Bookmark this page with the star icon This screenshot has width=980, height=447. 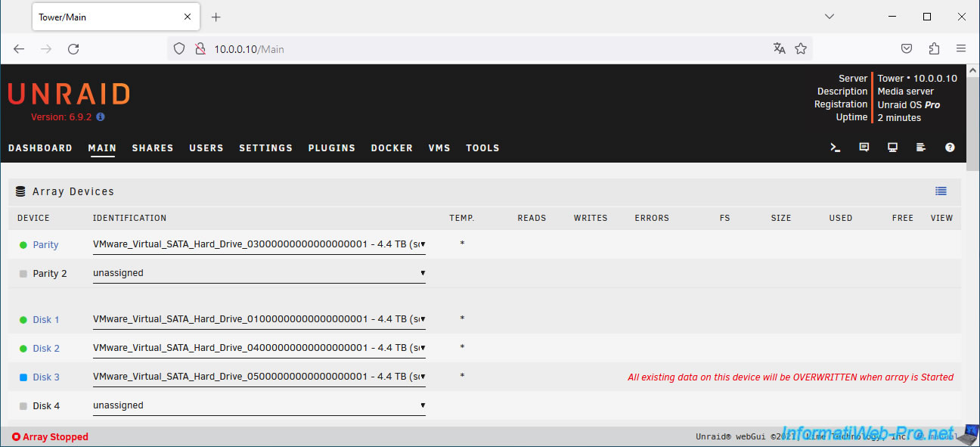pos(801,48)
